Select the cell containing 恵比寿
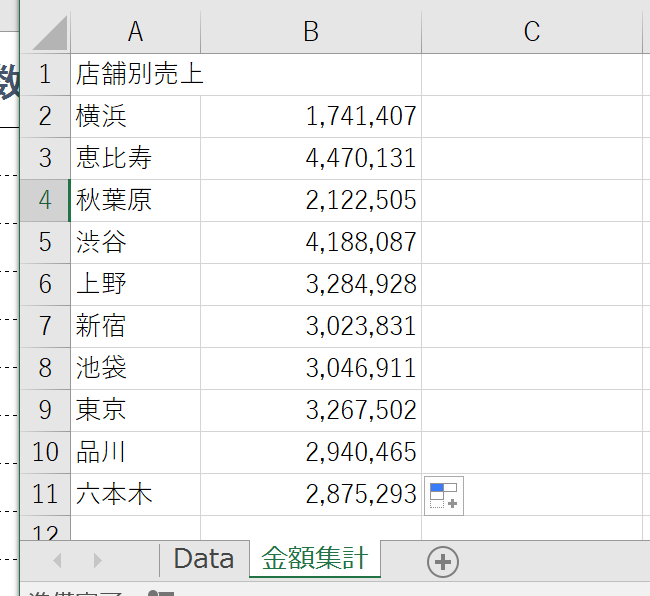650x596 pixels. click(x=136, y=158)
